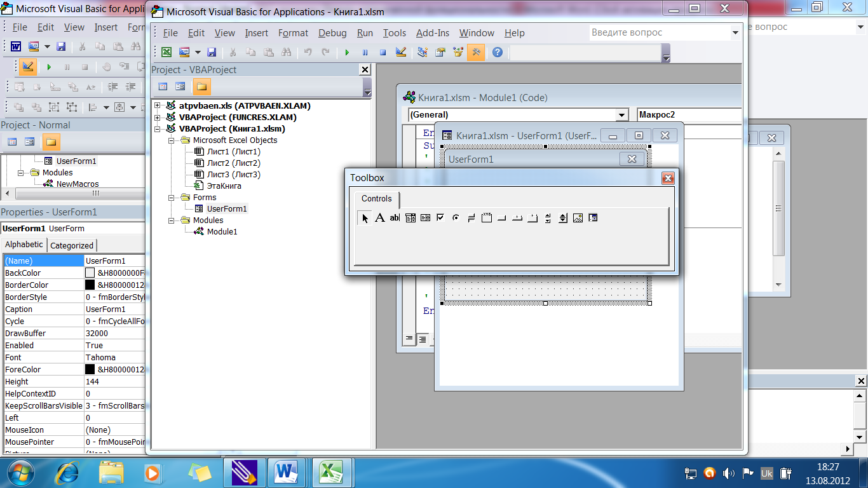The width and height of the screenshot is (868, 488).
Task: Click ForeColor black swatch in Properties
Action: (x=90, y=369)
